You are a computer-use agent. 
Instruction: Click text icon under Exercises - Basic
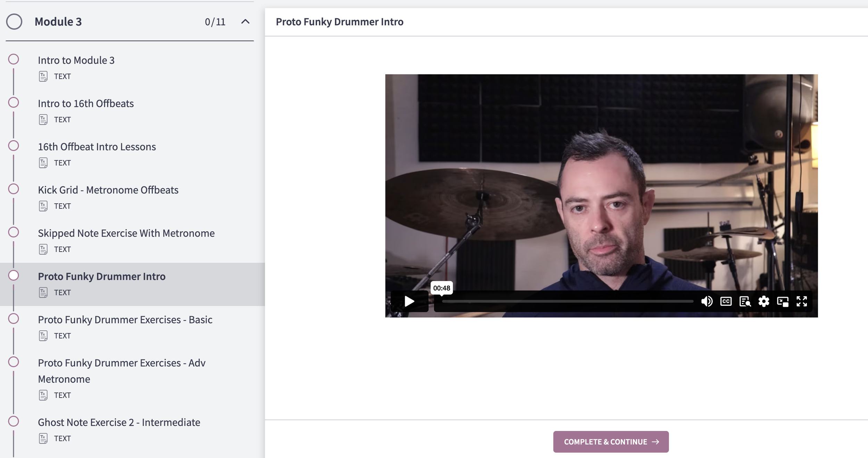click(43, 336)
